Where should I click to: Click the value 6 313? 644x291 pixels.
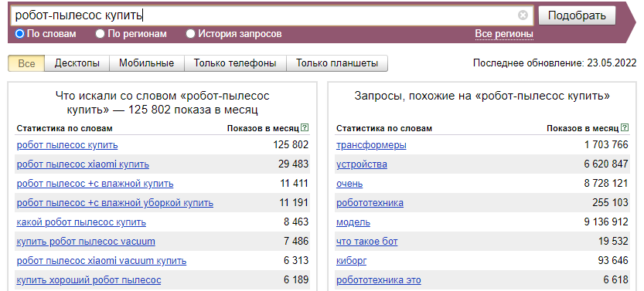point(296,261)
